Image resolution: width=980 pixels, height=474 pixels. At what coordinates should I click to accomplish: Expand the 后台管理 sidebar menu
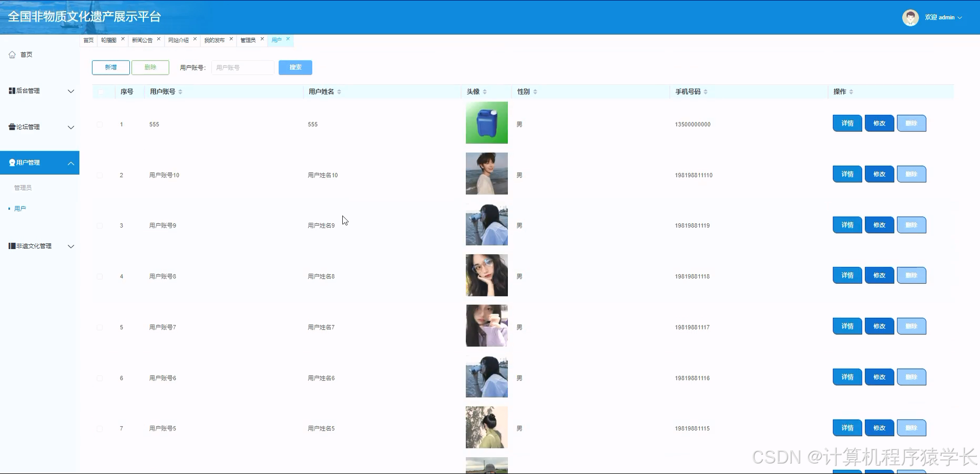click(71, 91)
